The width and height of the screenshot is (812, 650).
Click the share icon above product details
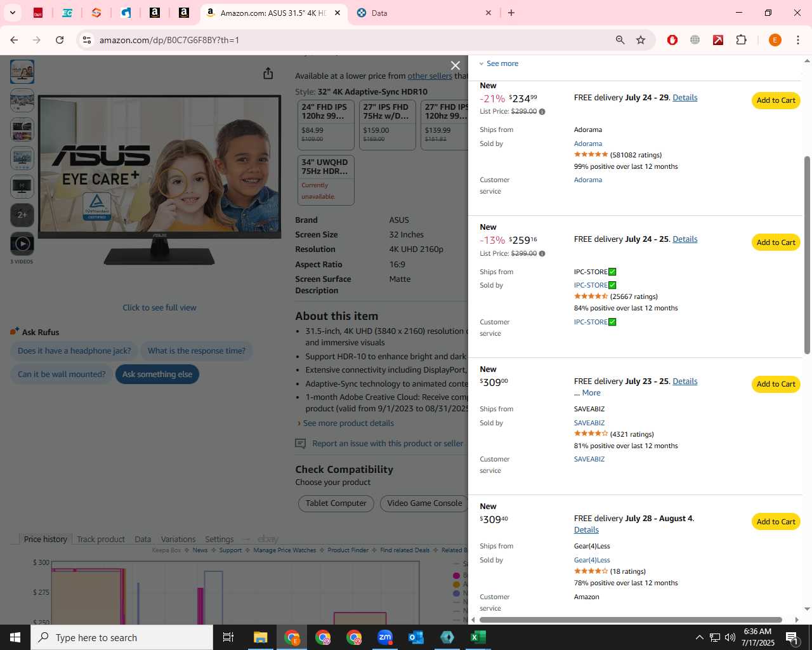pyautogui.click(x=268, y=74)
